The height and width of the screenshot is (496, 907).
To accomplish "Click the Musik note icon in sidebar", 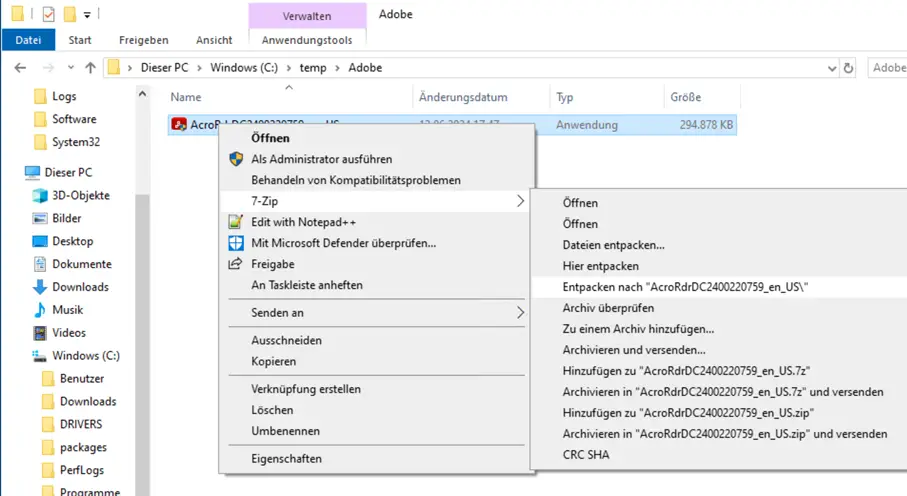I will 40,310.
